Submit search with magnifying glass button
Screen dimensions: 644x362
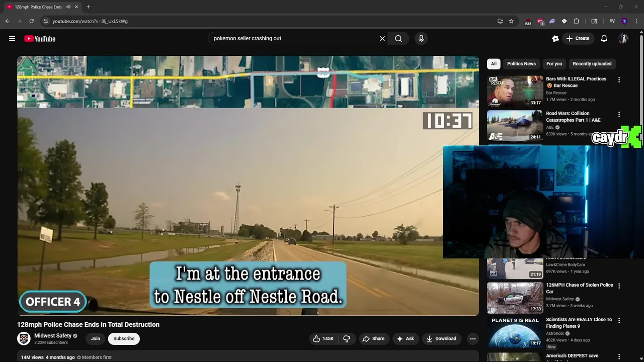[x=398, y=39]
